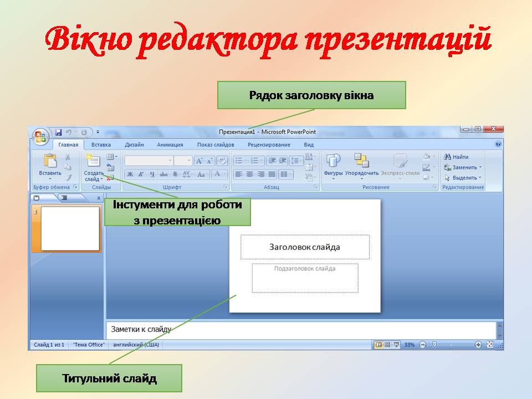Click the Save icon in quick access toolbar
Screen dimensions: 532x399
click(58, 132)
